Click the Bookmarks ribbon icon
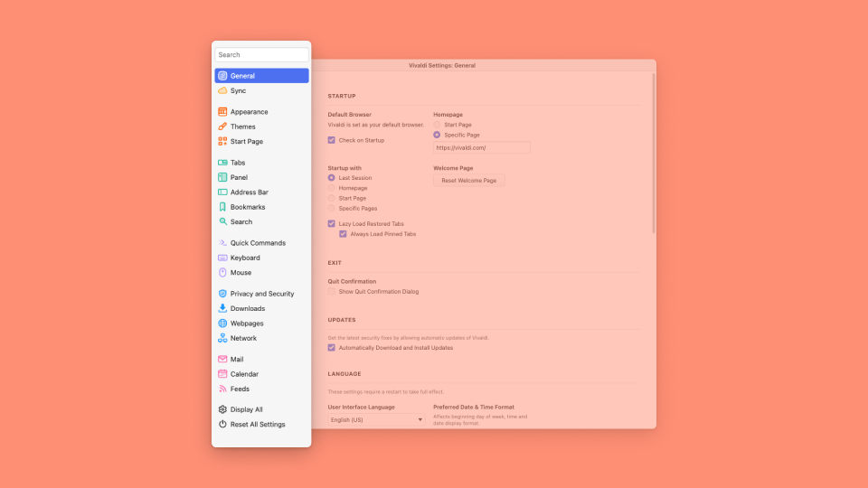868x488 pixels. tap(222, 207)
